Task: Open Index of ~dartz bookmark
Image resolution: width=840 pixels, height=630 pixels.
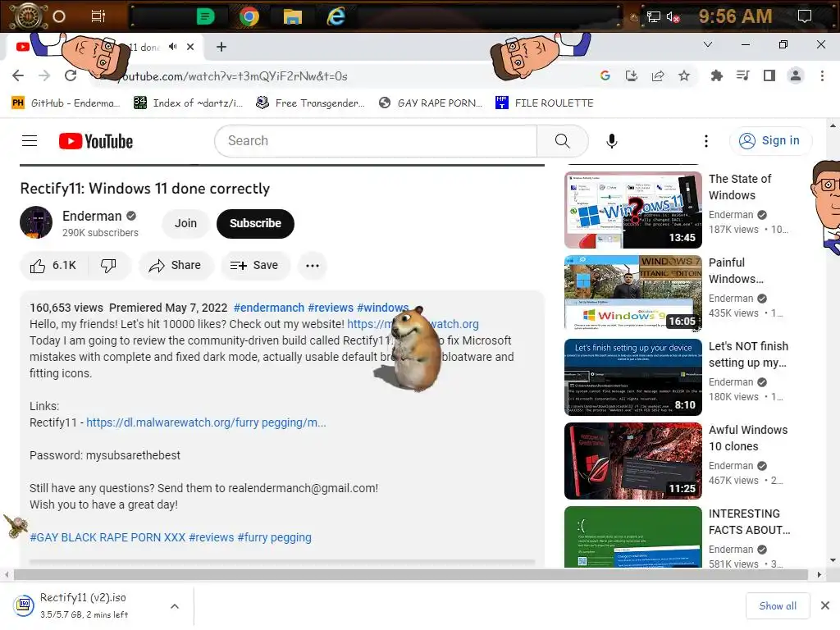Action: (x=188, y=103)
